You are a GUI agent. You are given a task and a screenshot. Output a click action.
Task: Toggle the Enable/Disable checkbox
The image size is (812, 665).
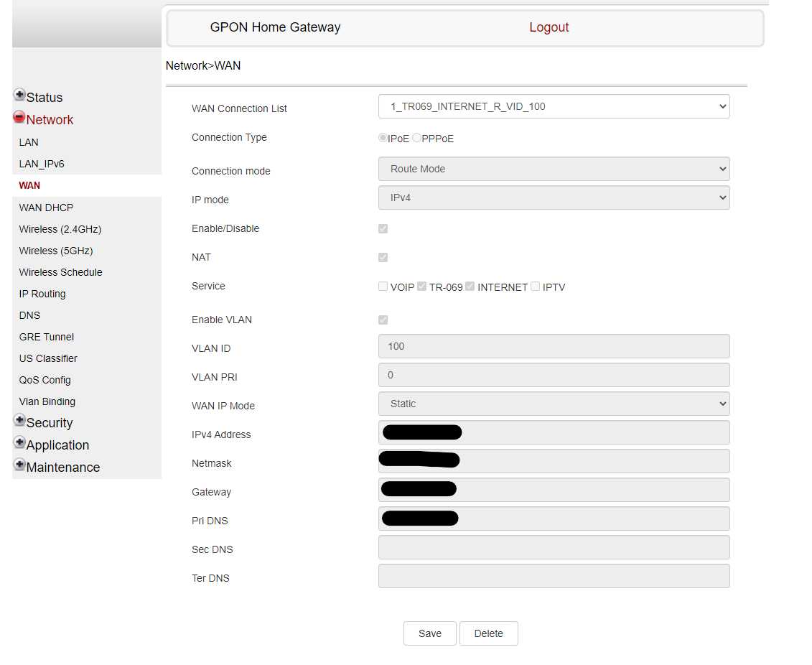point(383,229)
